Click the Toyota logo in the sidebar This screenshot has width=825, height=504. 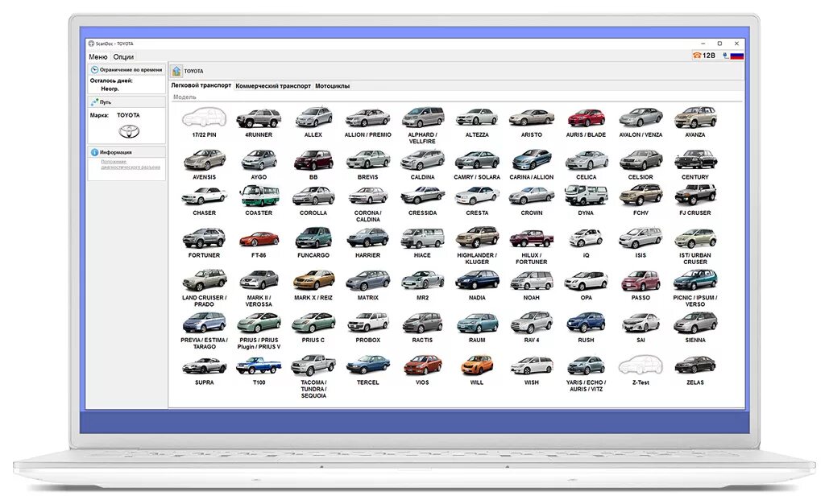(x=129, y=131)
